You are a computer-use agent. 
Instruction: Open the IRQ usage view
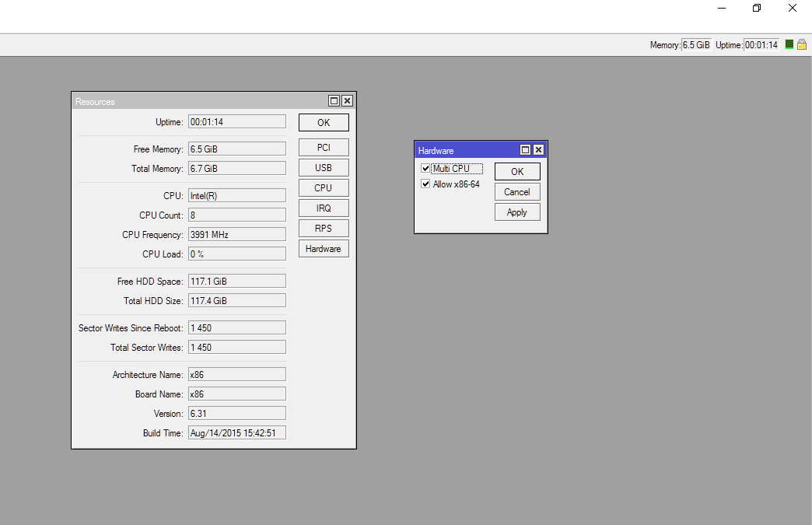click(x=324, y=208)
